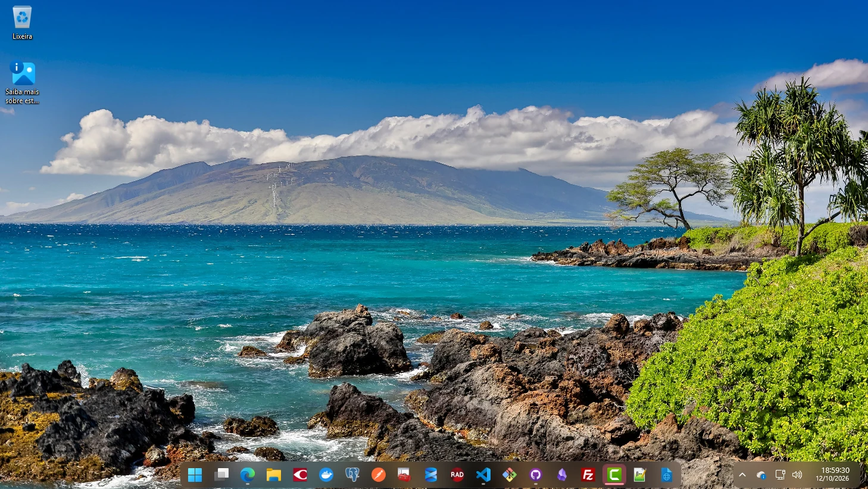Launch FileZilla from the taskbar
The height and width of the screenshot is (489, 868).
click(588, 475)
